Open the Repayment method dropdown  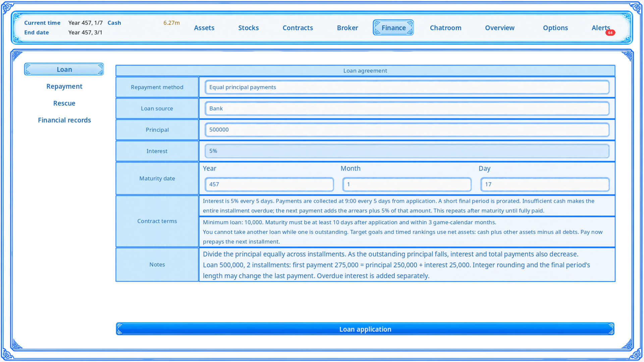pos(407,87)
